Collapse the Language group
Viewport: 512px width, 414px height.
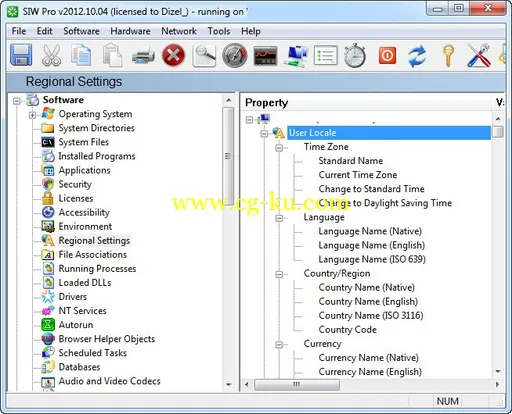279,218
